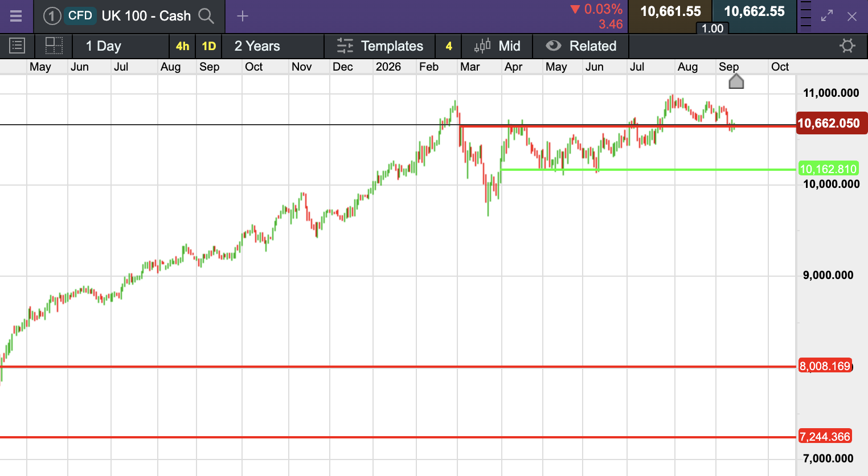
Task: Expand the Templates menu
Action: coord(380,46)
